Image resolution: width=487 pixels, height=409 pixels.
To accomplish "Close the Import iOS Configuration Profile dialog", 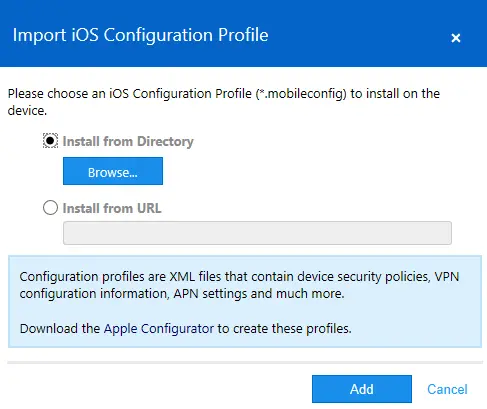I will click(456, 38).
